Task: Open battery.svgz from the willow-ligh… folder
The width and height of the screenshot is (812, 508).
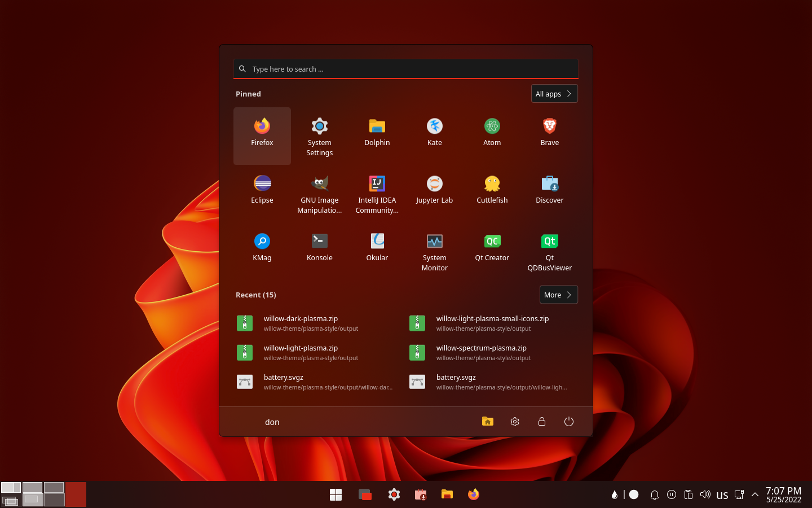Action: point(492,382)
